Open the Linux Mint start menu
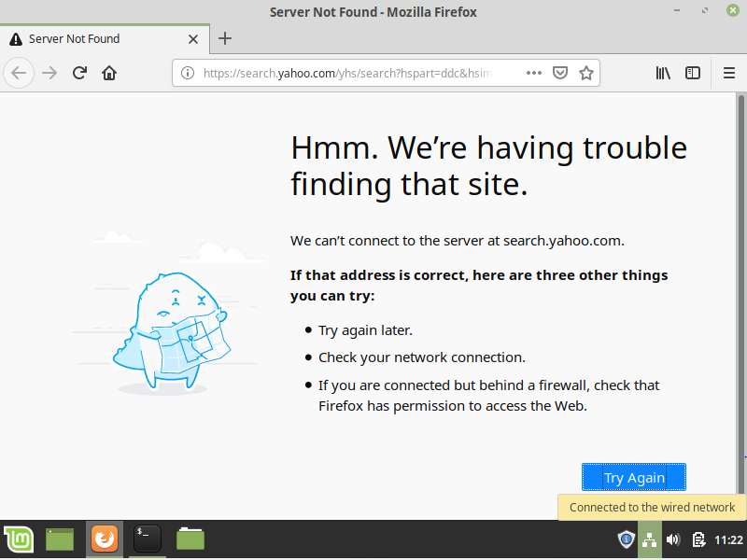 point(19,539)
